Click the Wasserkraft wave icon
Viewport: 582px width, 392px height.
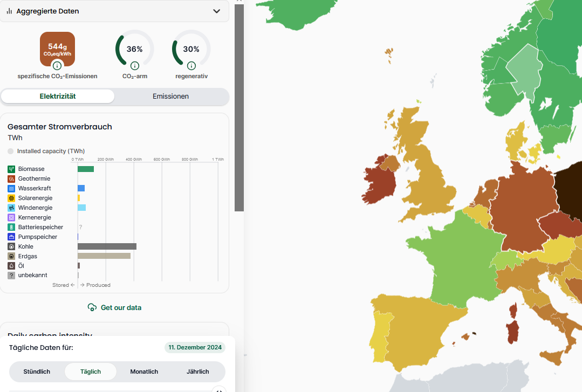[11, 189]
